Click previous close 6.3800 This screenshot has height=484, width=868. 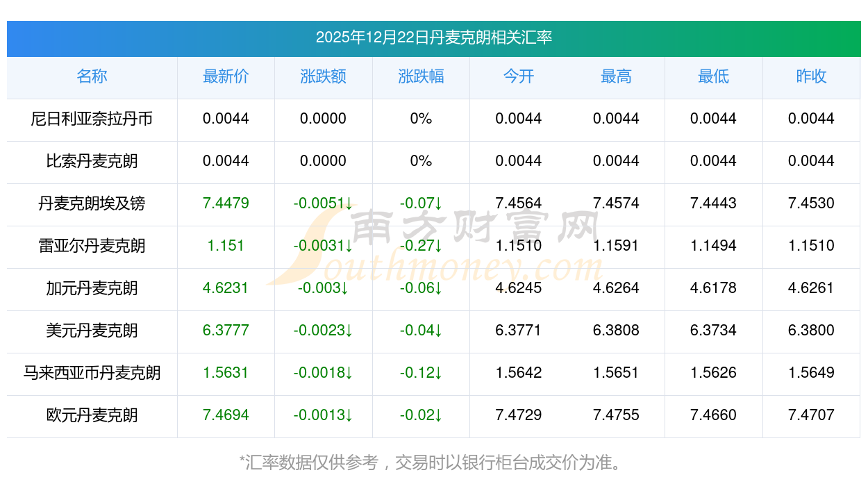click(x=811, y=331)
